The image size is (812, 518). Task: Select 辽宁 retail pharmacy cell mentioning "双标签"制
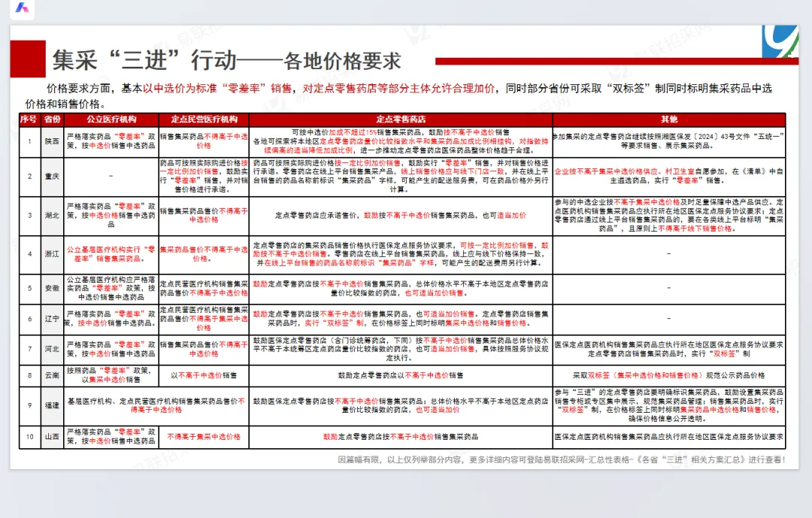click(401, 319)
